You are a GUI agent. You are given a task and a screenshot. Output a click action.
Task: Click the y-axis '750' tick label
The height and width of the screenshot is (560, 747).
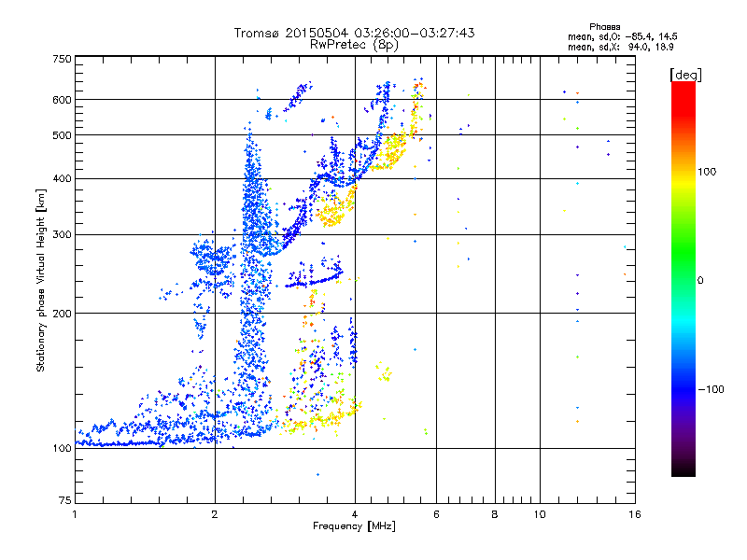(x=62, y=59)
